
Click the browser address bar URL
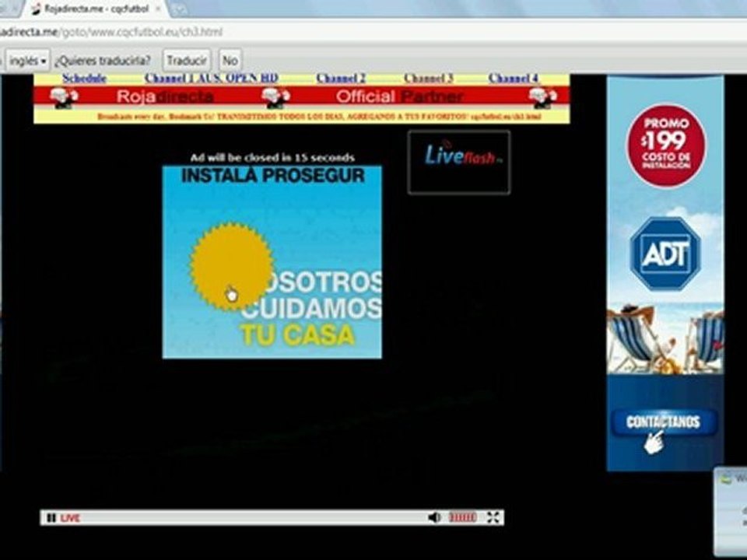tap(110, 33)
